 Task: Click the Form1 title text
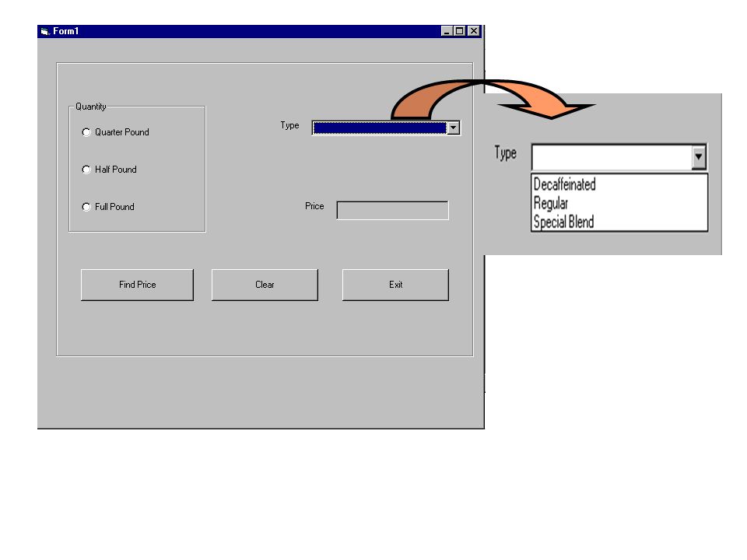pyautogui.click(x=65, y=31)
